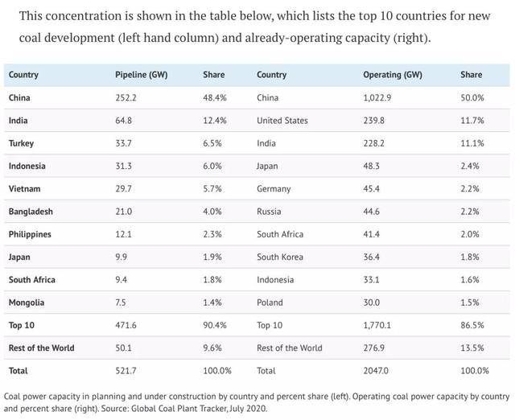
Task: Click the "United States" cell
Action: [x=282, y=121]
